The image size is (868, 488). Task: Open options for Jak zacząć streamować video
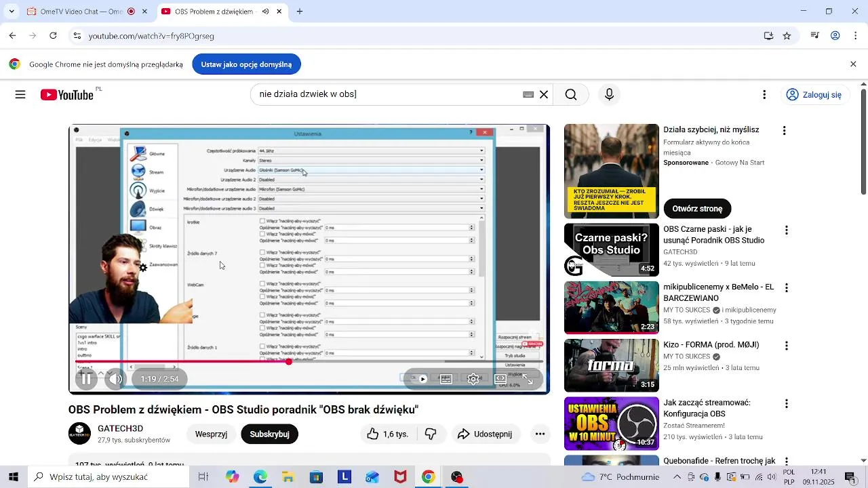point(787,403)
